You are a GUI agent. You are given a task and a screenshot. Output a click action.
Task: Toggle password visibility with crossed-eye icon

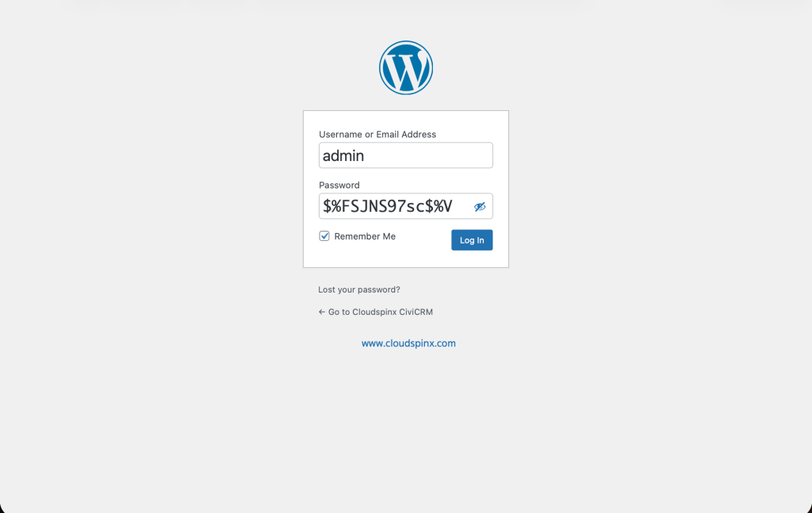pos(480,206)
